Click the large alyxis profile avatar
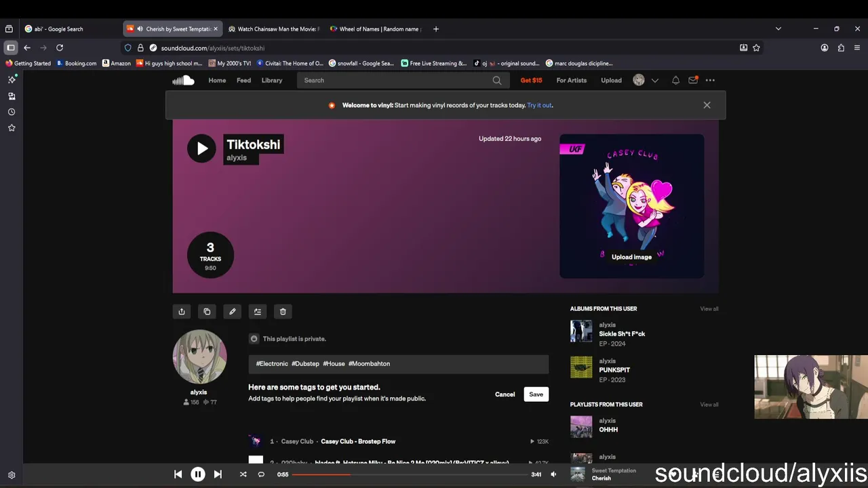The image size is (868, 488). point(199,357)
